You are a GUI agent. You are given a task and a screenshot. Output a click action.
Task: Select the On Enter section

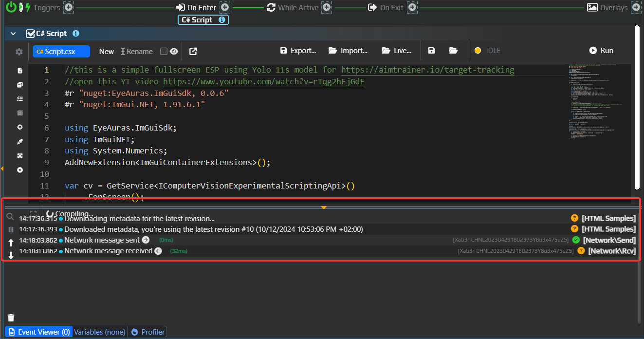196,8
